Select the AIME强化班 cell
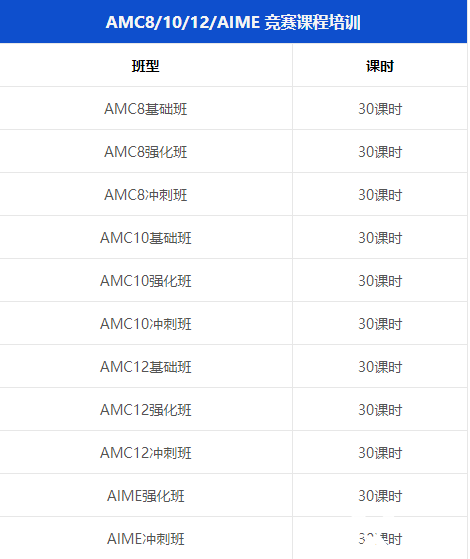The width and height of the screenshot is (470, 559). point(145,496)
